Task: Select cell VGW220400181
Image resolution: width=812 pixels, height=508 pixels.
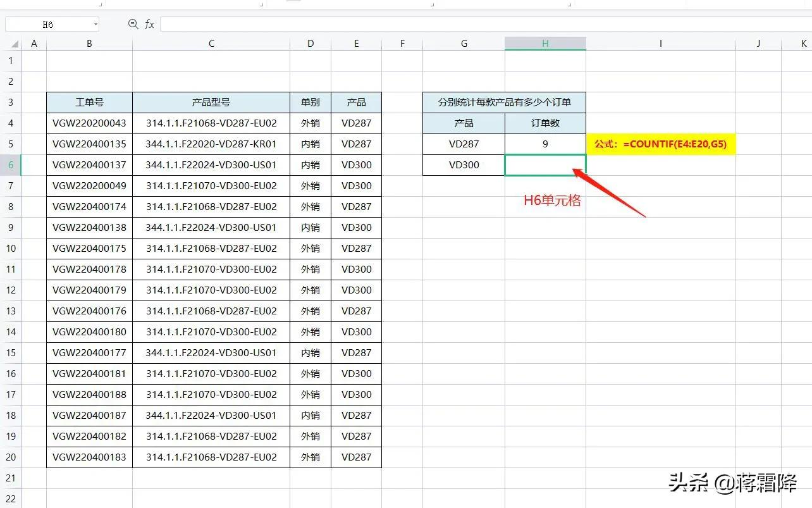Action: (90, 374)
